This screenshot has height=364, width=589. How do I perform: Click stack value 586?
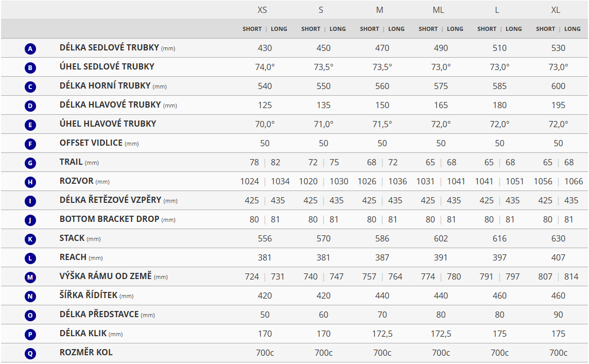point(382,238)
